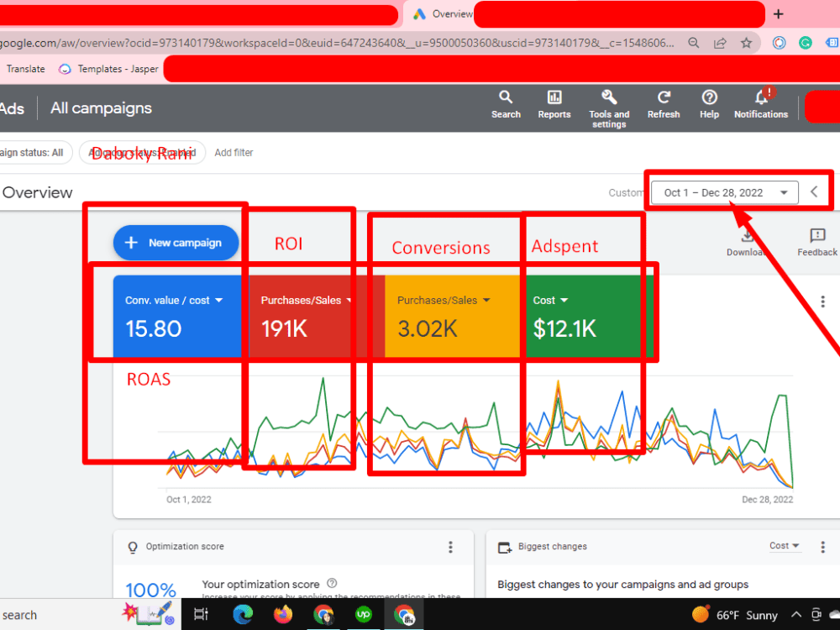Expand the green Cost metric dropdown
Viewport: 840px width, 630px height.
[x=564, y=301]
